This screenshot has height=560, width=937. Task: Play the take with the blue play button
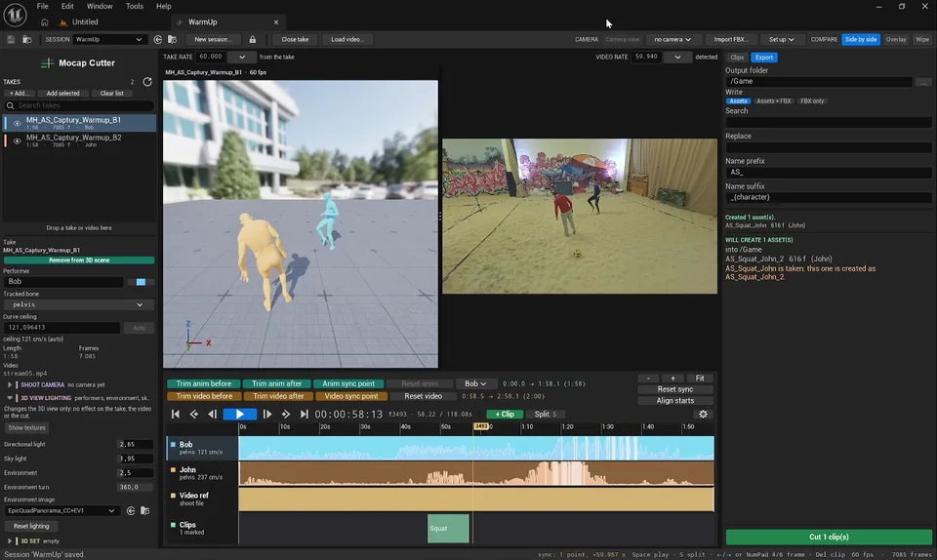[x=240, y=414]
